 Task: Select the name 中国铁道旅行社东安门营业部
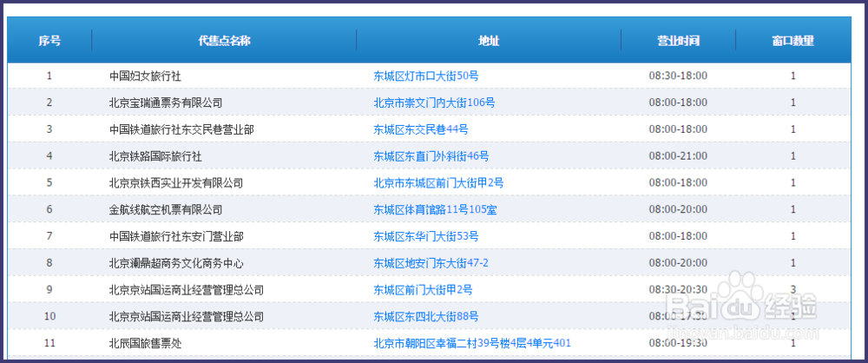click(x=176, y=236)
